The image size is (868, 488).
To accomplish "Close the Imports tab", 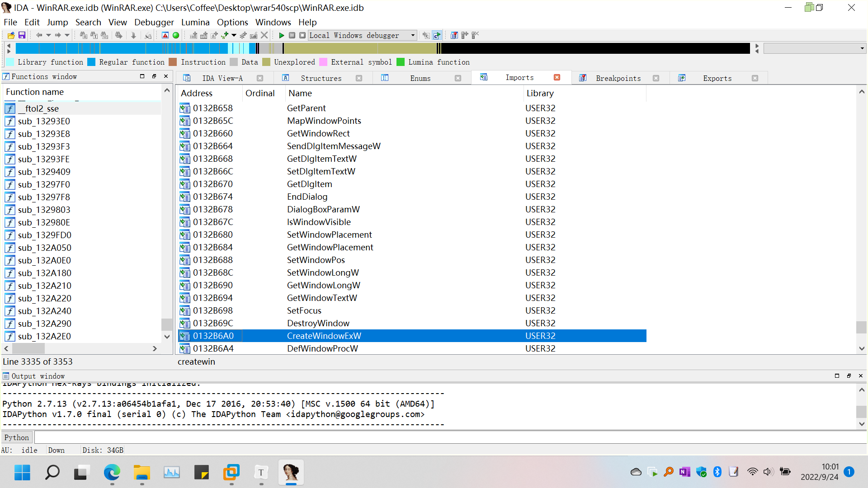I will click(x=557, y=77).
